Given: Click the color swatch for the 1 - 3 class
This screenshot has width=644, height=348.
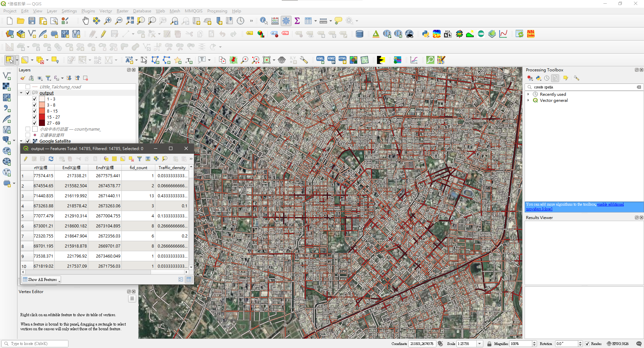Looking at the screenshot, I should (41, 99).
